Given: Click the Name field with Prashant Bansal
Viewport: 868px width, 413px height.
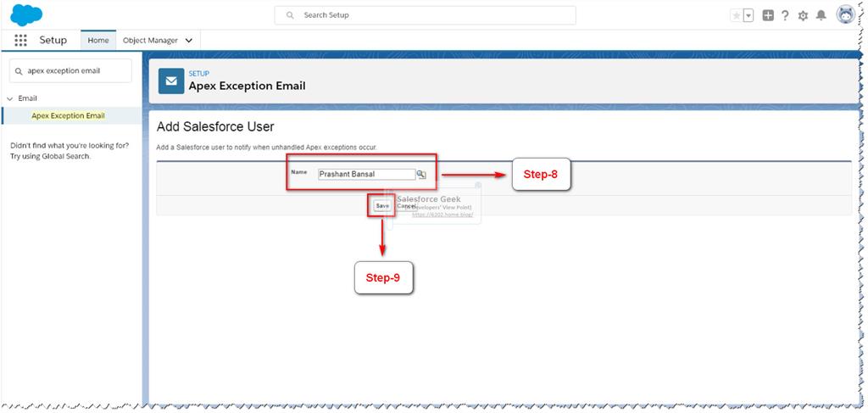Looking at the screenshot, I should (366, 175).
